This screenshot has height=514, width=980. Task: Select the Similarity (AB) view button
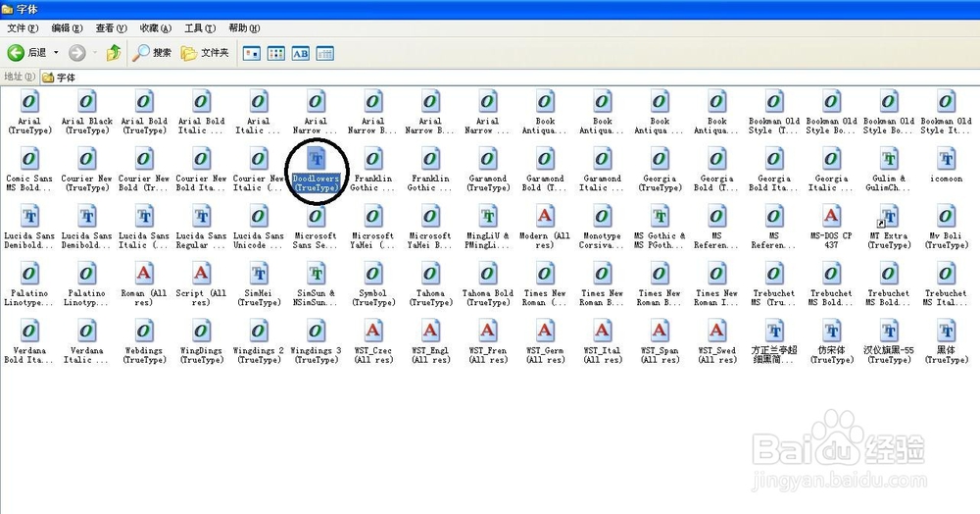[x=301, y=54]
